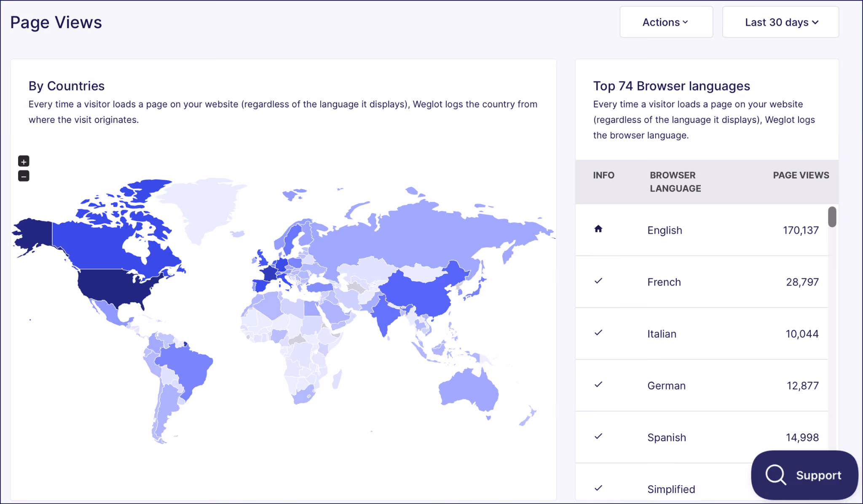The height and width of the screenshot is (504, 863).
Task: Click the home icon in English row
Action: click(598, 229)
